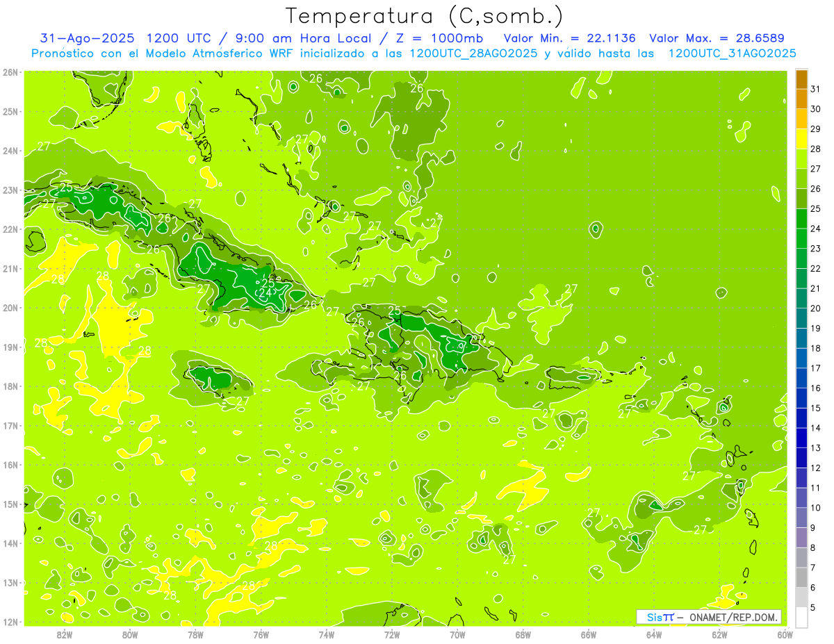
Task: Pick the yellow swatch between 28 and 29
Action: click(x=801, y=139)
